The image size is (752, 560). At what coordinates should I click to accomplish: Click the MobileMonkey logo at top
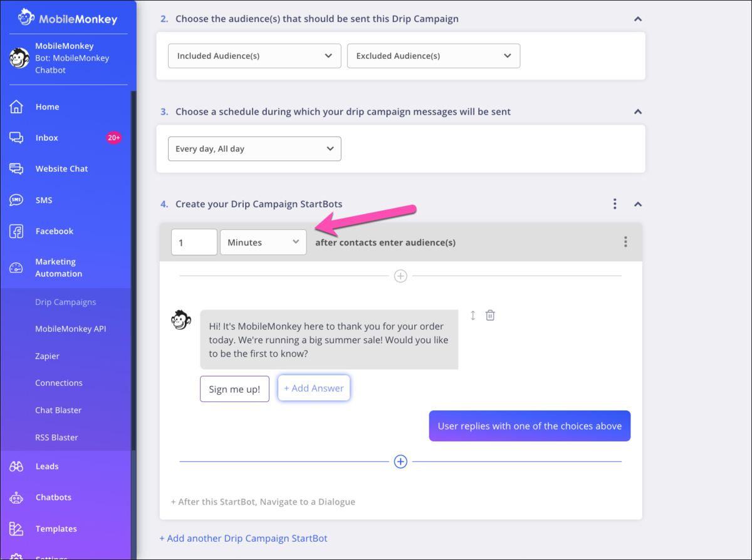pyautogui.click(x=67, y=18)
